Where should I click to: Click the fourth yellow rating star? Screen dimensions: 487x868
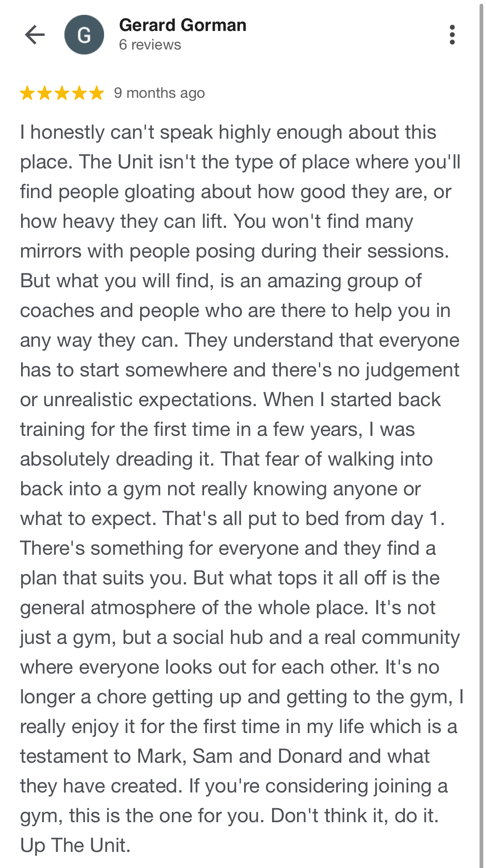[79, 93]
